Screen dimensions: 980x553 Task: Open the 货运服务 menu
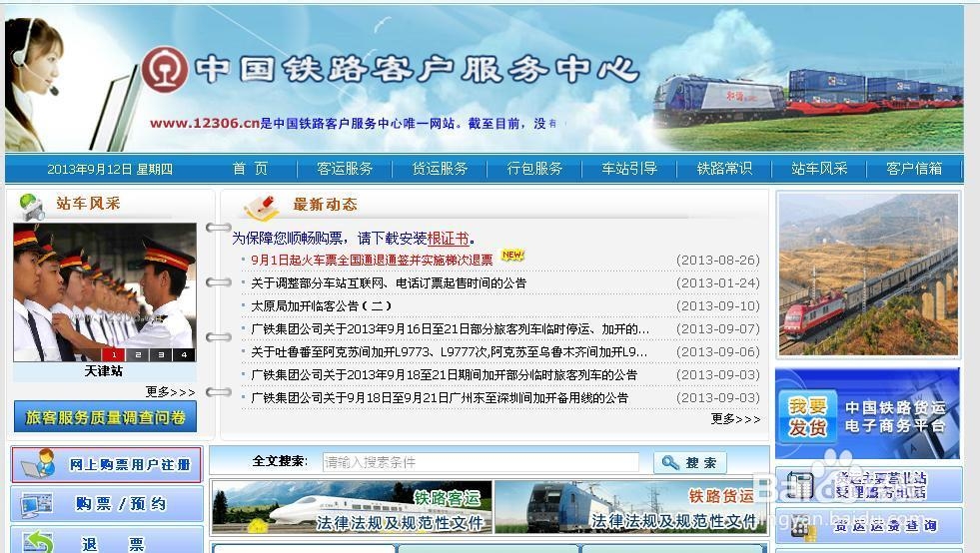pos(440,169)
